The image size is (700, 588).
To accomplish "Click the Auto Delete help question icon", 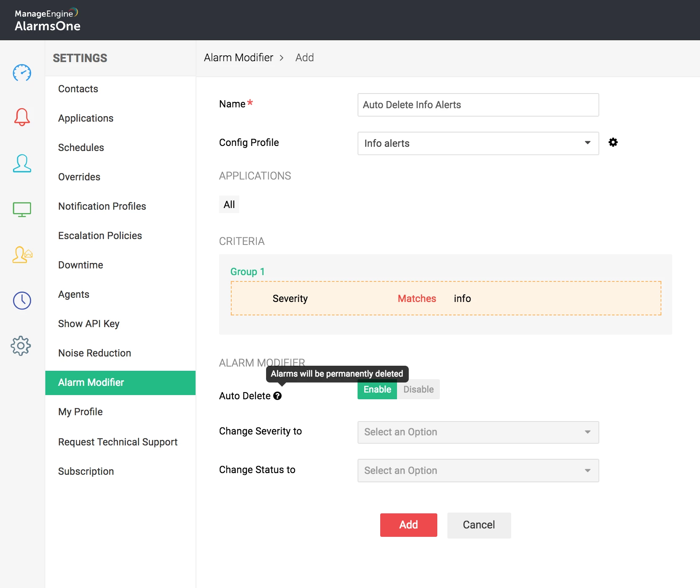I will point(277,396).
